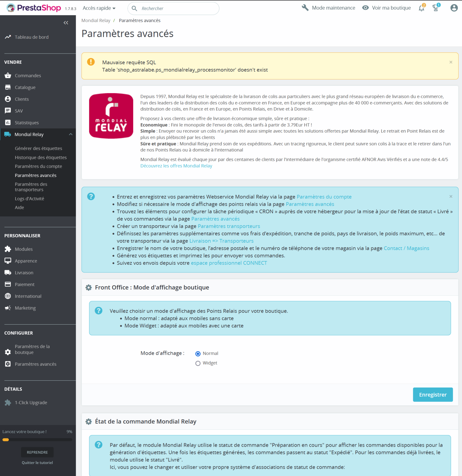Image resolution: width=462 pixels, height=476 pixels.
Task: Follow Paramètres du compte link in help box
Action: click(324, 197)
